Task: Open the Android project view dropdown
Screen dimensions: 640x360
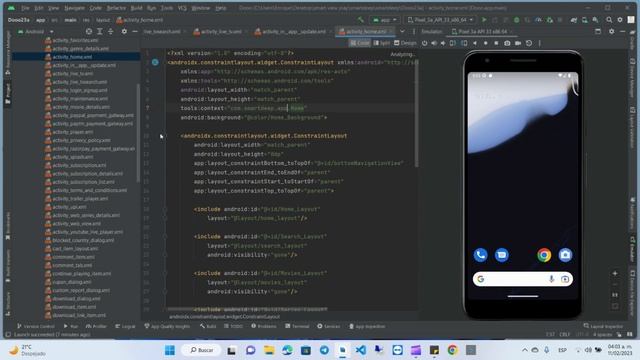Action: [x=36, y=31]
